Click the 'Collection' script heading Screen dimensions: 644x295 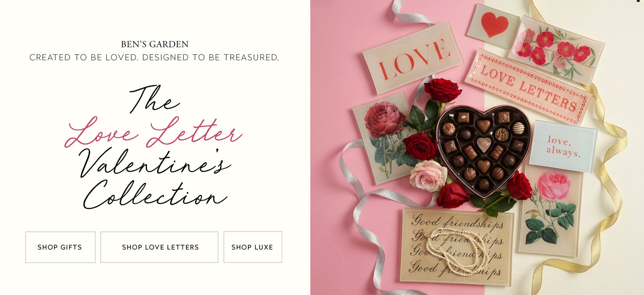155,195
